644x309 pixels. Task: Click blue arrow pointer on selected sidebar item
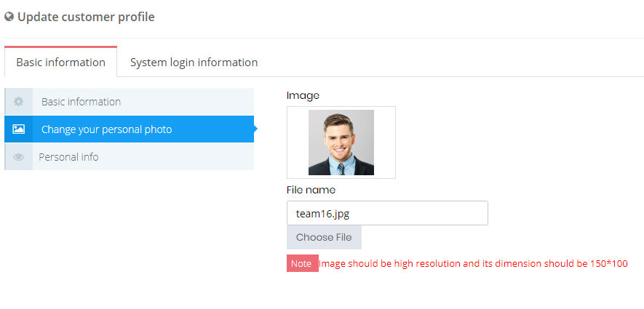pos(255,129)
